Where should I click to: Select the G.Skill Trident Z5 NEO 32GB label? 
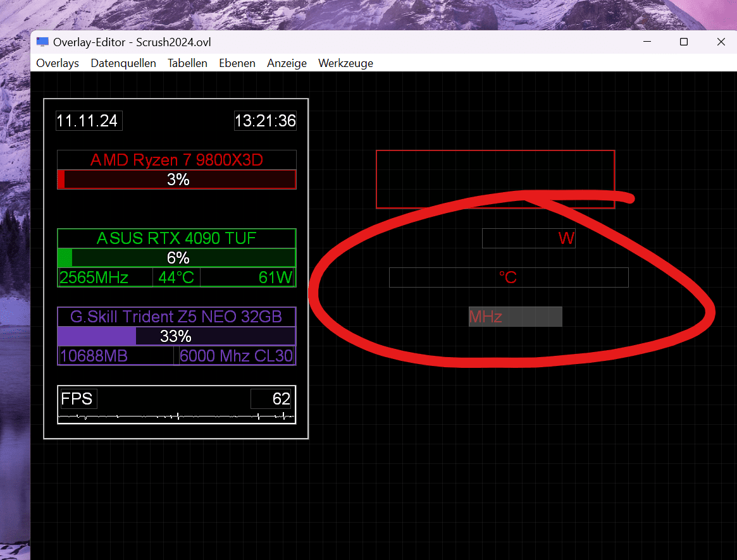point(177,317)
